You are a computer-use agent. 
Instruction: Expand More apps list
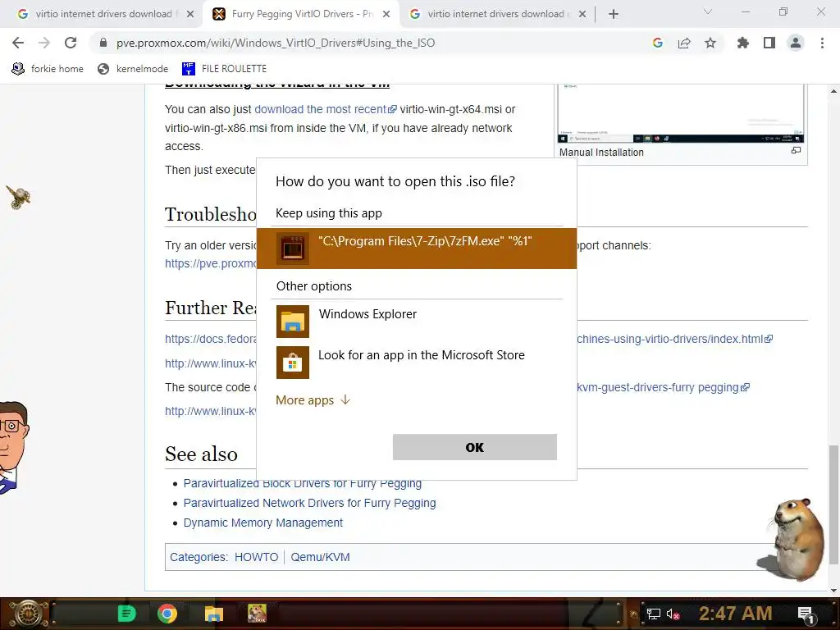click(x=313, y=400)
